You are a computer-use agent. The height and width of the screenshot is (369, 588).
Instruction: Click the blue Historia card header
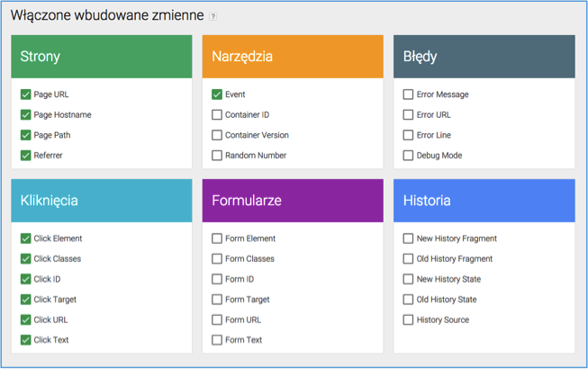coord(484,201)
